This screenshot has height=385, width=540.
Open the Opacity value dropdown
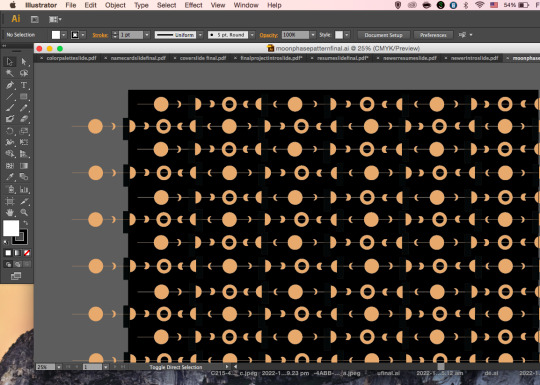(313, 35)
